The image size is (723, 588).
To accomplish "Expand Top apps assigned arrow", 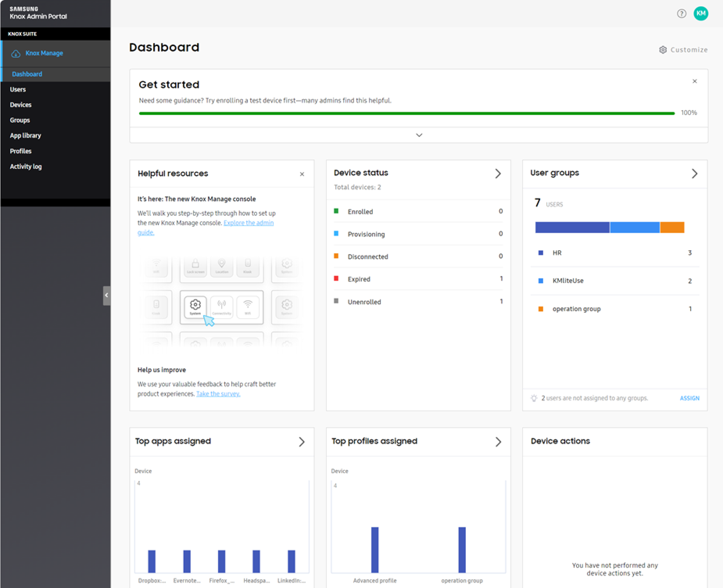I will pos(302,442).
